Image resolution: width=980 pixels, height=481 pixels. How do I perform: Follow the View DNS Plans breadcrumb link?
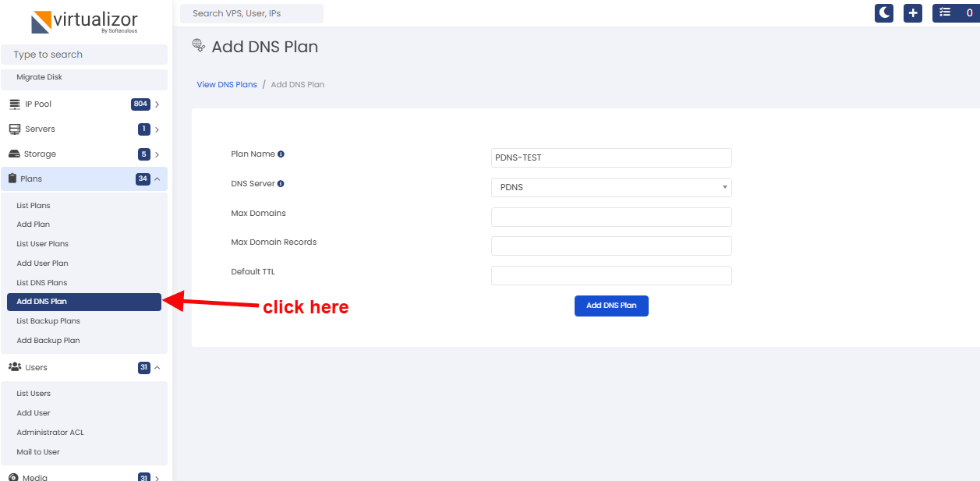pos(227,84)
